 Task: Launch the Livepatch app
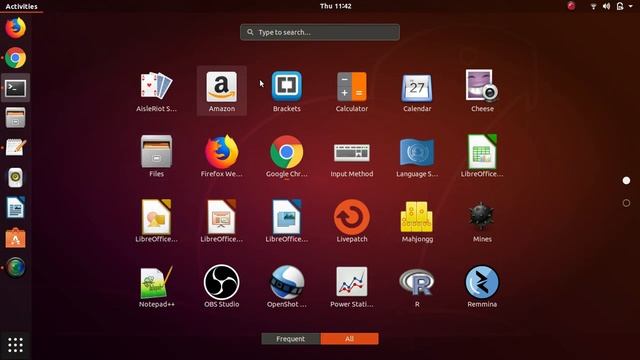coord(352,221)
